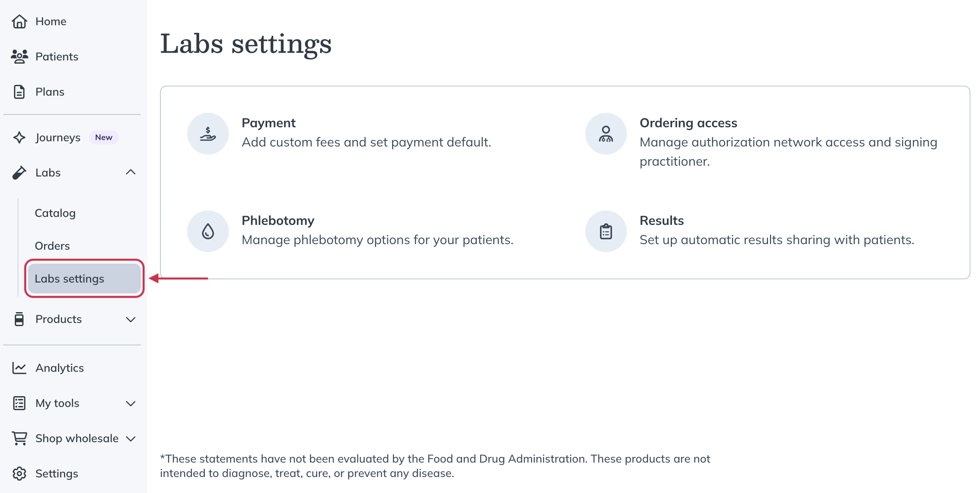Expand the Products section
980x493 pixels.
pyautogui.click(x=131, y=319)
